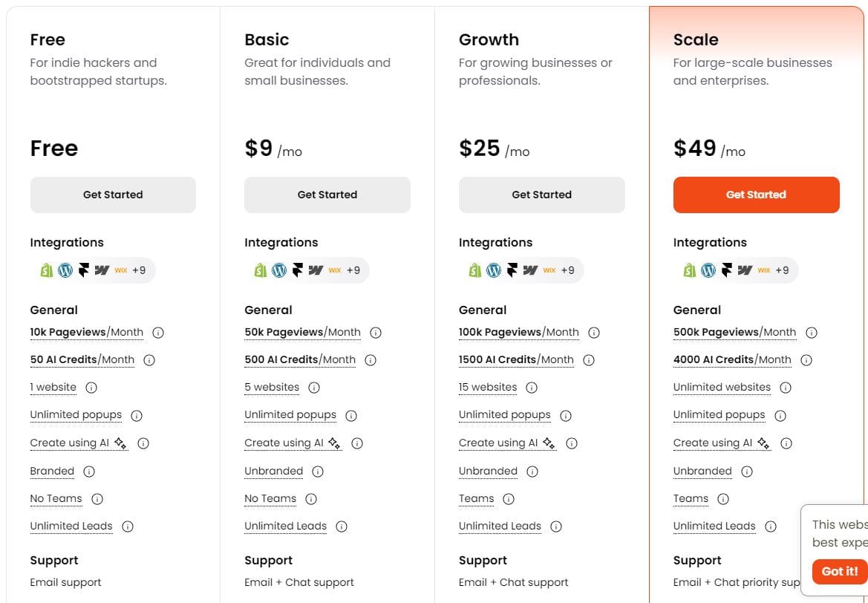
Task: Click info icon next to Basic plan's 5 websites
Action: [x=314, y=388]
